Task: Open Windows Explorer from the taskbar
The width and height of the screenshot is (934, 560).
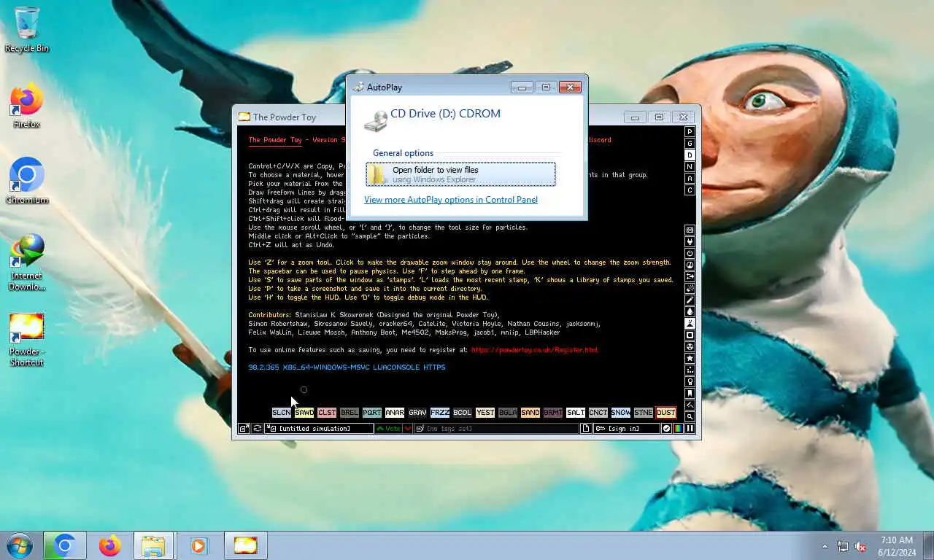Action: 153,545
